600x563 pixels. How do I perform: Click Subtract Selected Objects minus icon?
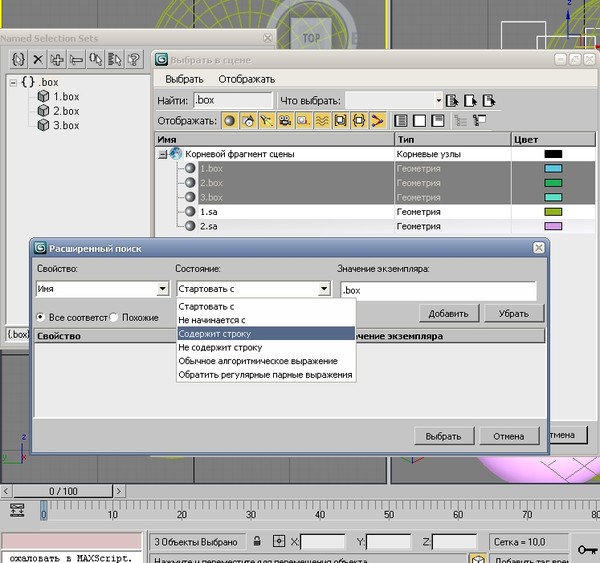(77, 59)
